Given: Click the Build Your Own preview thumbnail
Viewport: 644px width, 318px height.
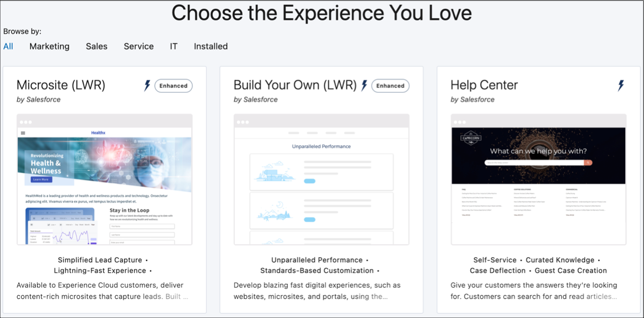Looking at the screenshot, I should coord(321,179).
